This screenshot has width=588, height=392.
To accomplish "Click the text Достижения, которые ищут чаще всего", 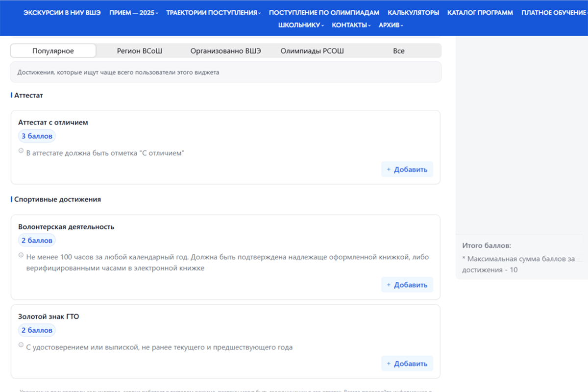I will coord(118,73).
